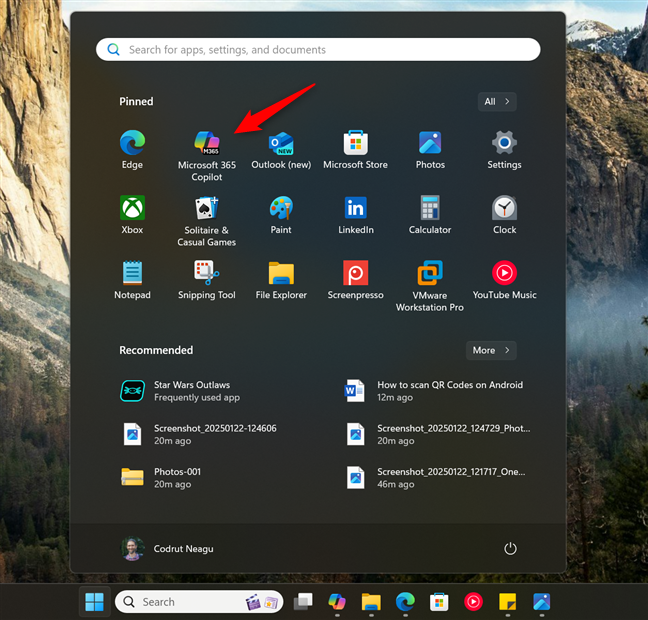Click the "12m ago" timestamp

coord(395,398)
